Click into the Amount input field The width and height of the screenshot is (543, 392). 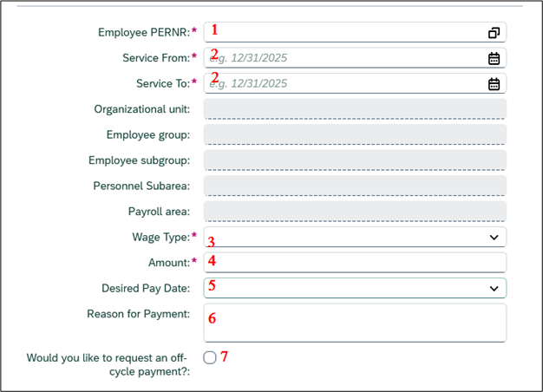pyautogui.click(x=356, y=262)
